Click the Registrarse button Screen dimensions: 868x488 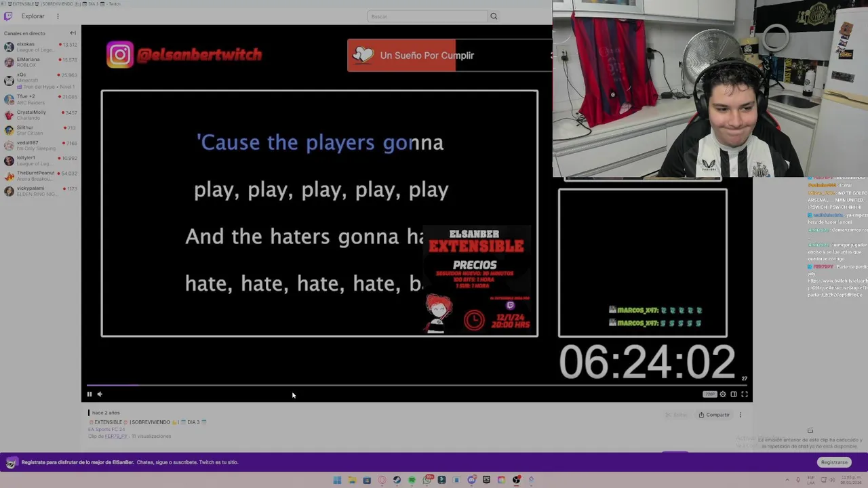click(x=834, y=462)
